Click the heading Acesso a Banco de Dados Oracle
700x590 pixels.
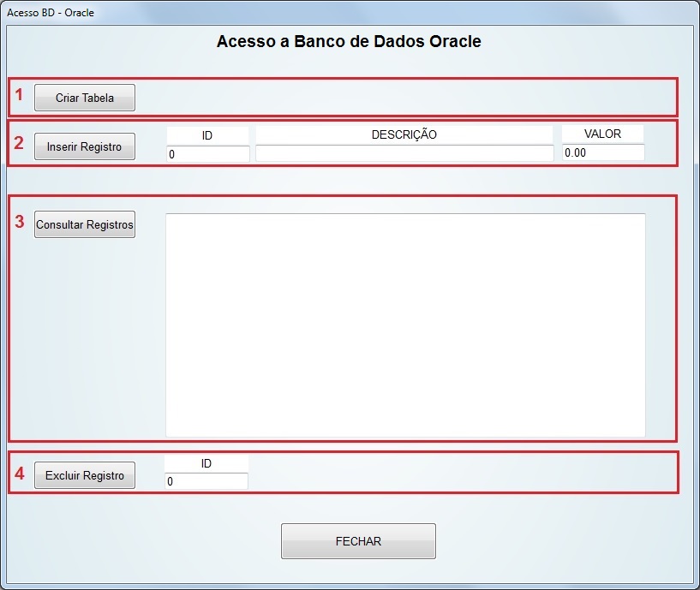(x=349, y=41)
